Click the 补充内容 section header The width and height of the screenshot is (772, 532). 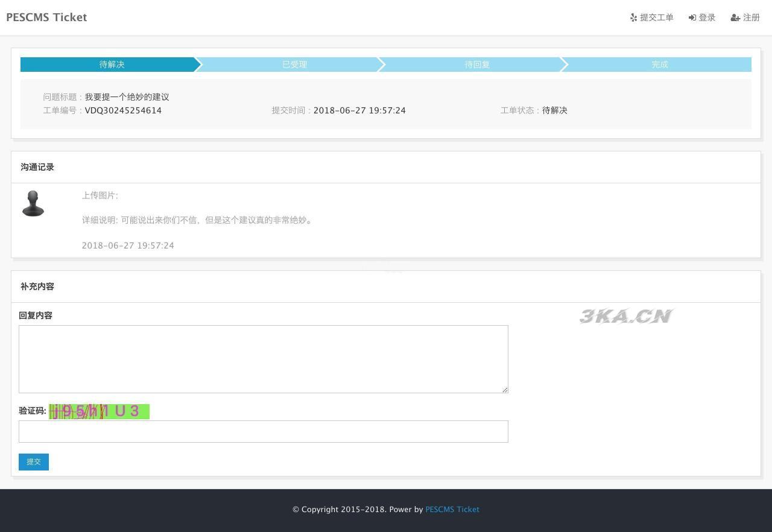(37, 287)
